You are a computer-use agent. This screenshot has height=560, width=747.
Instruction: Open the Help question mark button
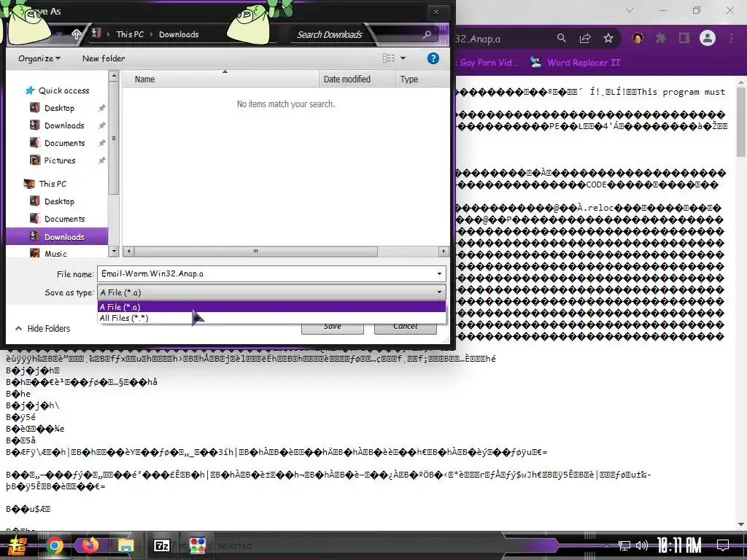tap(433, 58)
